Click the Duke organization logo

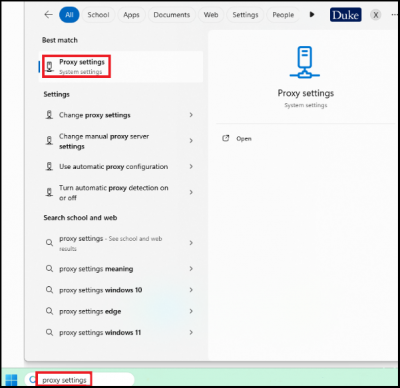[x=346, y=15]
